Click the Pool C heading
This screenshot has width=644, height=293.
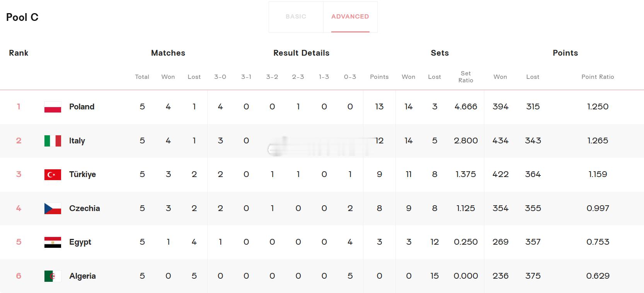click(22, 17)
